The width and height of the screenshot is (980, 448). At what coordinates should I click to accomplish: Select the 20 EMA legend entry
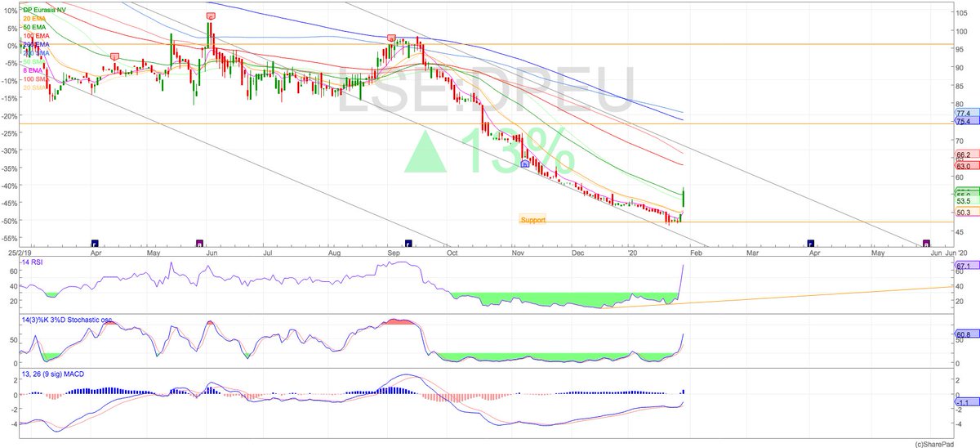33,19
